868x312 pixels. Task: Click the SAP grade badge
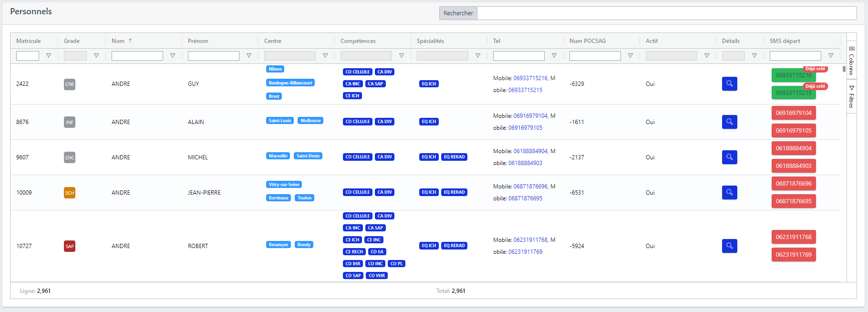70,247
